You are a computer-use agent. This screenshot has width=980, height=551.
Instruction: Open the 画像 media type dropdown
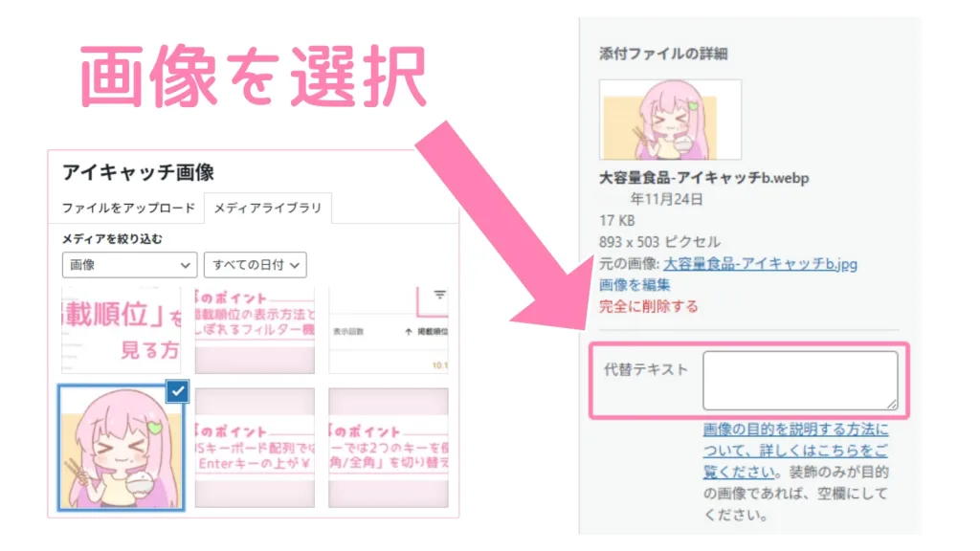[x=129, y=265]
